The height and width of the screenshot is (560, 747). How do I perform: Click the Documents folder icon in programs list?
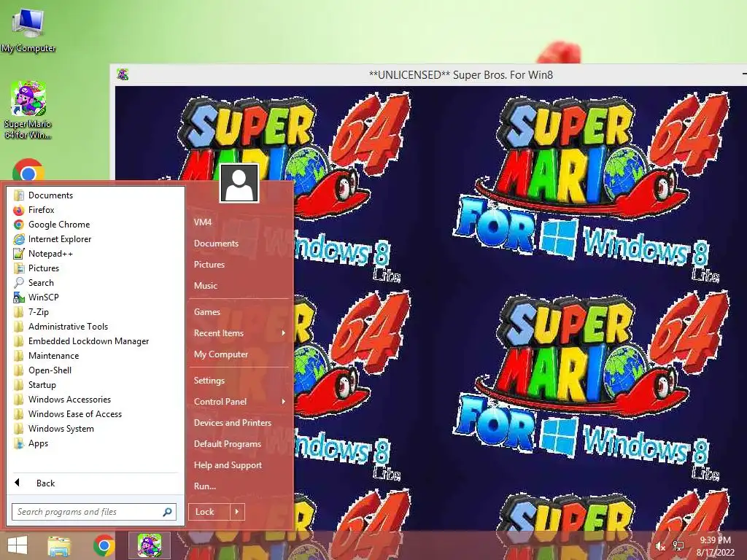(x=19, y=195)
